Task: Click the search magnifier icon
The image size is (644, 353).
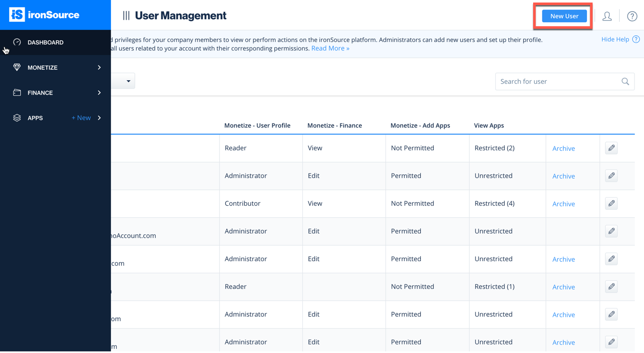Action: coord(625,81)
